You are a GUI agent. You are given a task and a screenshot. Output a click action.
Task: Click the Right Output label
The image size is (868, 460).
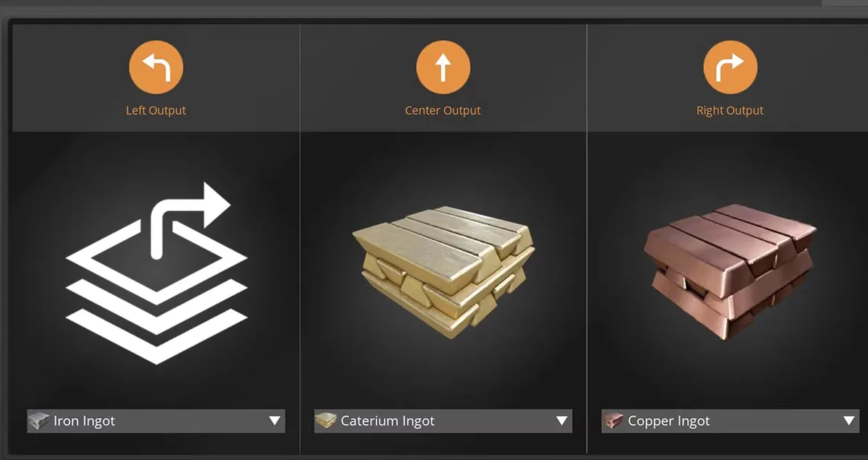click(x=730, y=111)
